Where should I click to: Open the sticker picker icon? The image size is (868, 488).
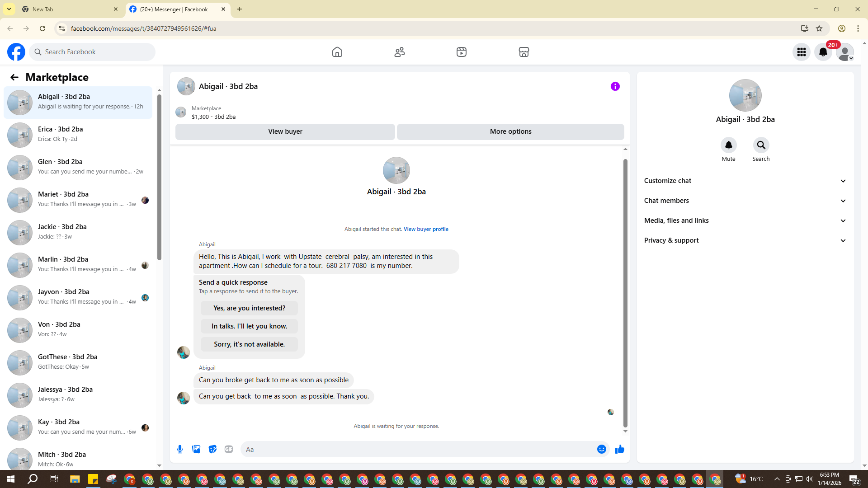(x=212, y=449)
